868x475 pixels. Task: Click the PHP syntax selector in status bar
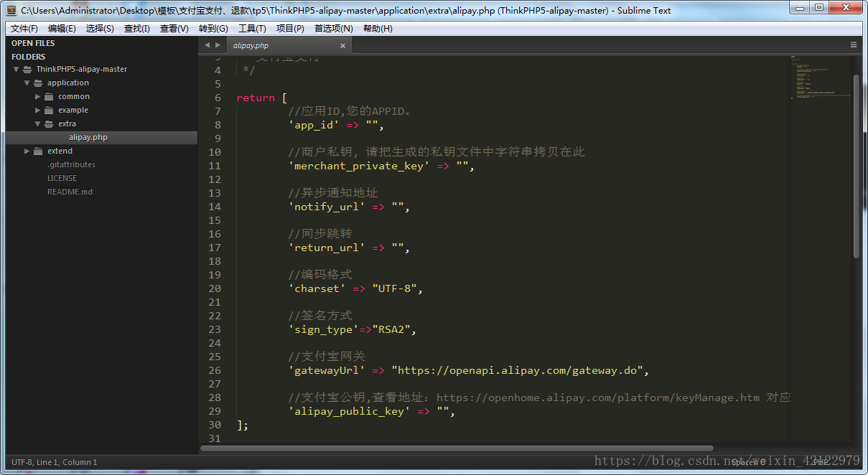click(x=821, y=462)
